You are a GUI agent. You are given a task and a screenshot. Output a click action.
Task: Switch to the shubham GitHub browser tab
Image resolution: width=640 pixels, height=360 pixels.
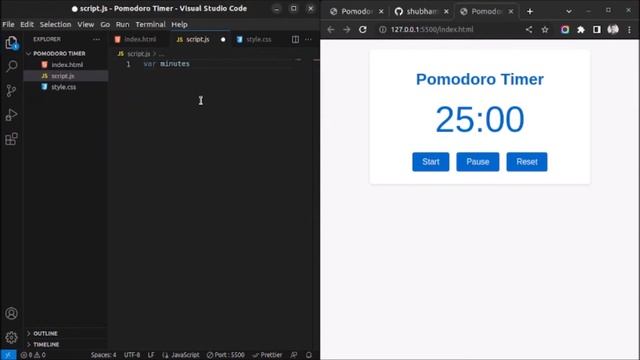tap(420, 11)
